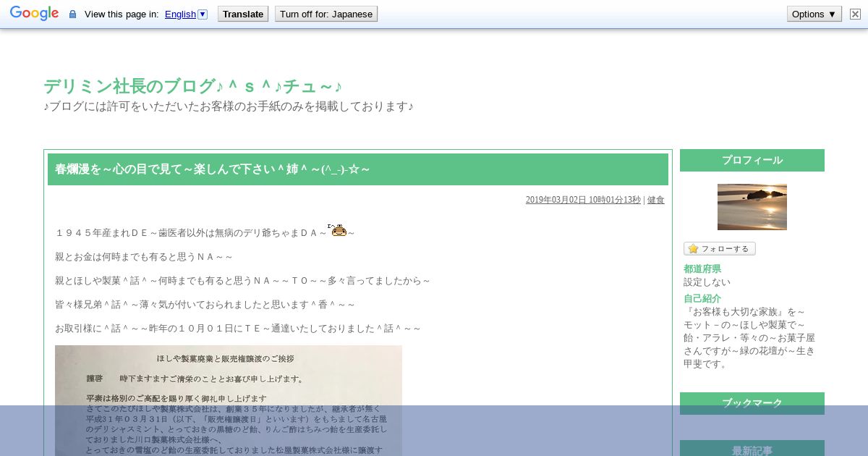This screenshot has width=868, height=456.
Task: Click the line お取引様に＾話＾
Action: point(238,329)
